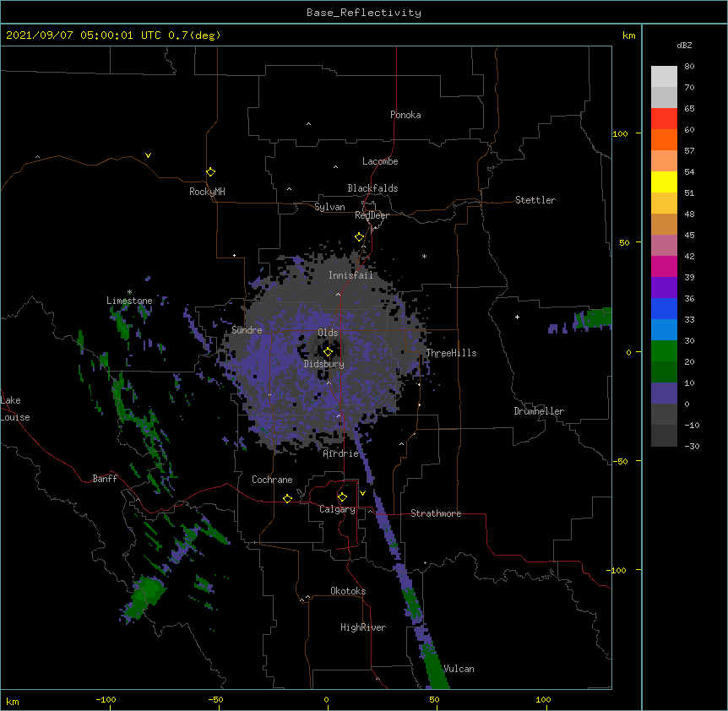Click the Olds town label
The width and height of the screenshot is (728, 711).
click(328, 333)
